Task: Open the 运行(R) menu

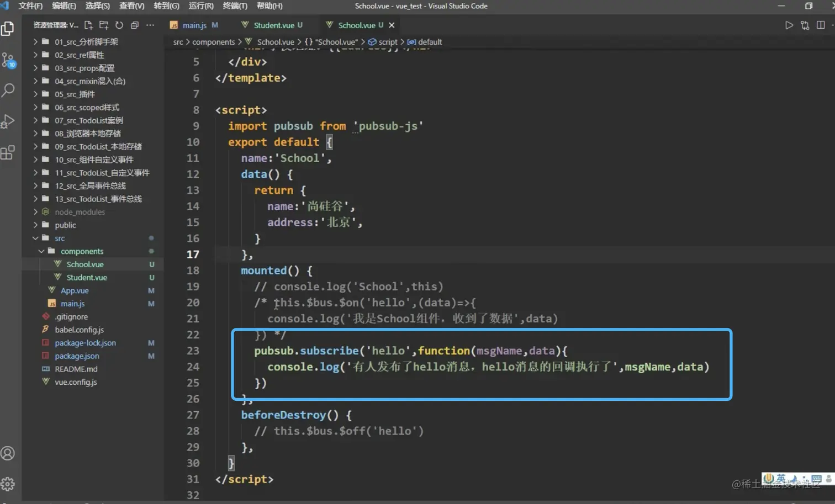Action: point(201,6)
